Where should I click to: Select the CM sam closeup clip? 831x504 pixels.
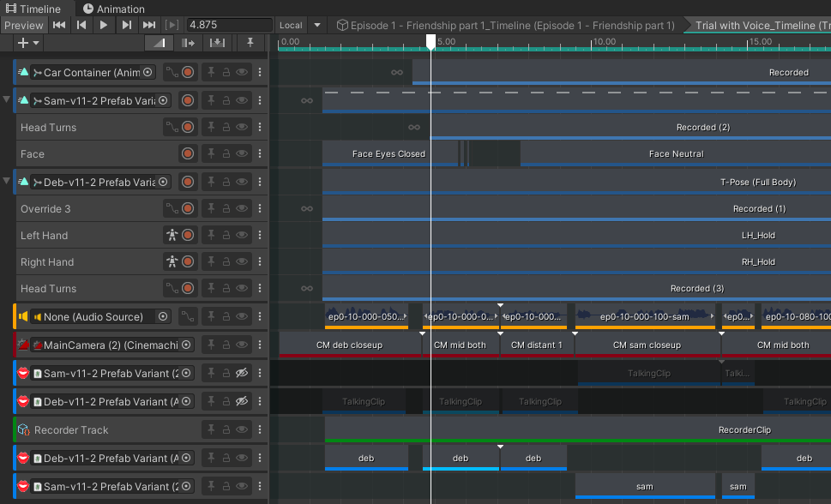[647, 345]
